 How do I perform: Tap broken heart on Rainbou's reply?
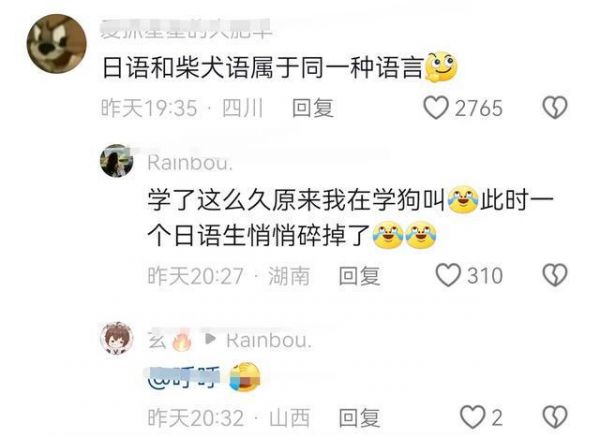pos(555,275)
